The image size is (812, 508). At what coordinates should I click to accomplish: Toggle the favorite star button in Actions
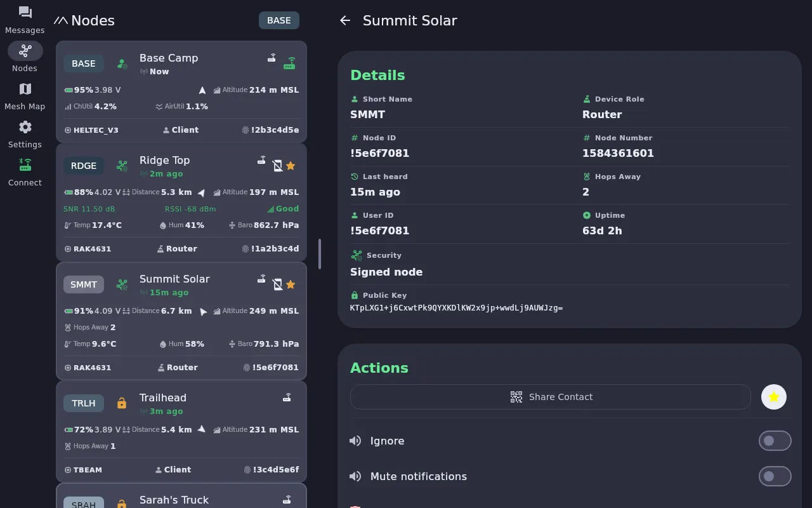(774, 397)
